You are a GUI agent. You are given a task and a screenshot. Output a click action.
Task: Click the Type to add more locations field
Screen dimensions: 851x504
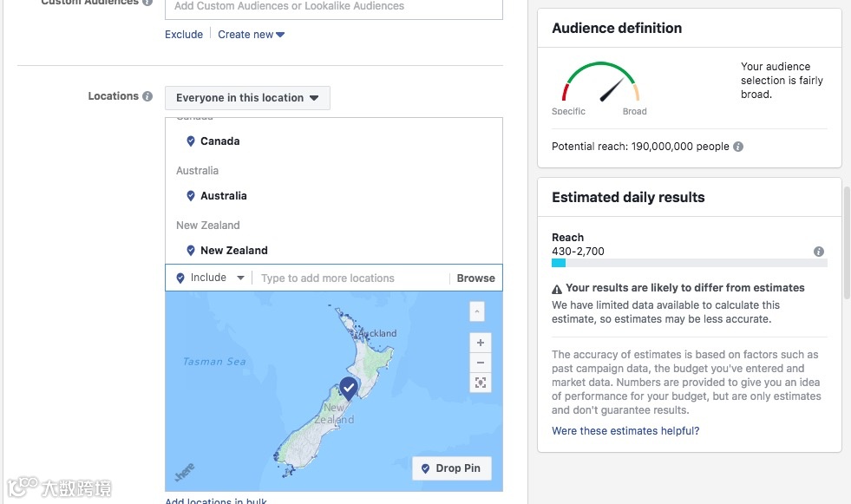click(330, 278)
